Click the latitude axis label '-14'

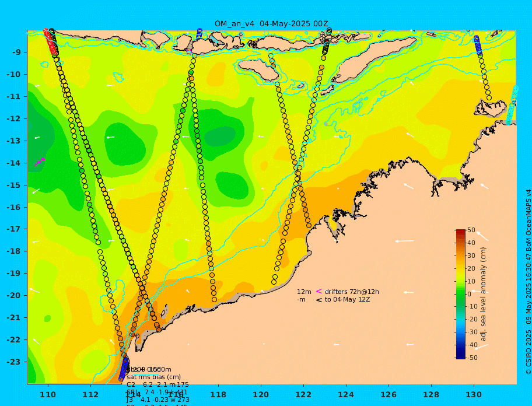coord(13,163)
